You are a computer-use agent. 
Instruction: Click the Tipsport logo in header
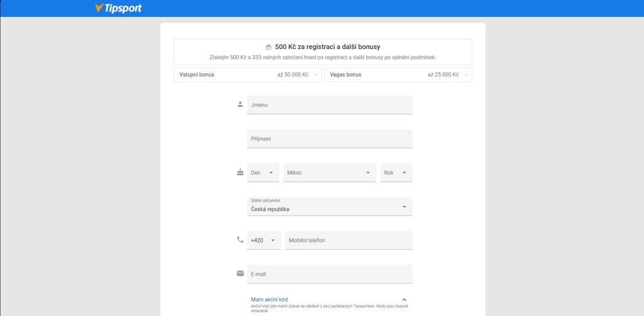click(118, 8)
